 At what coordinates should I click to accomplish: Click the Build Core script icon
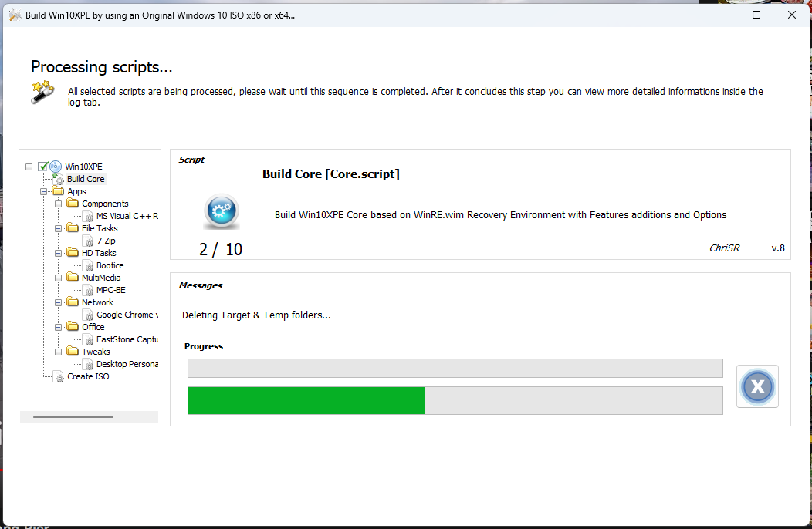point(59,179)
